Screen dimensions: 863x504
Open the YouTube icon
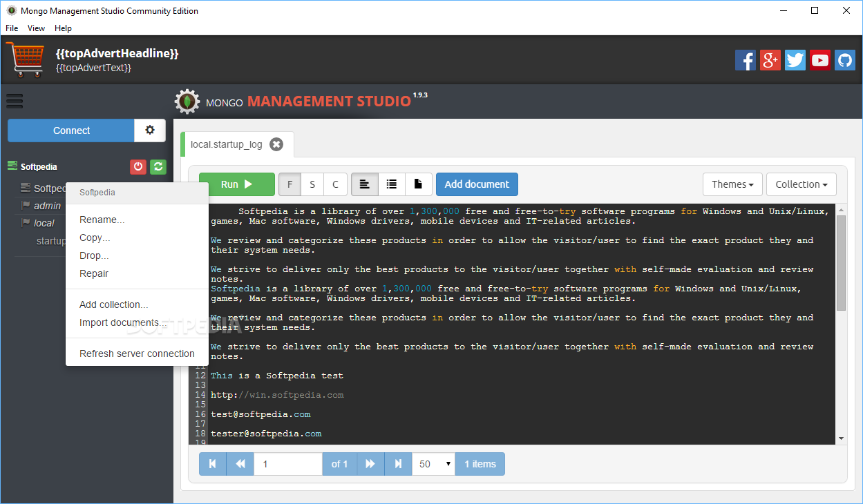820,60
